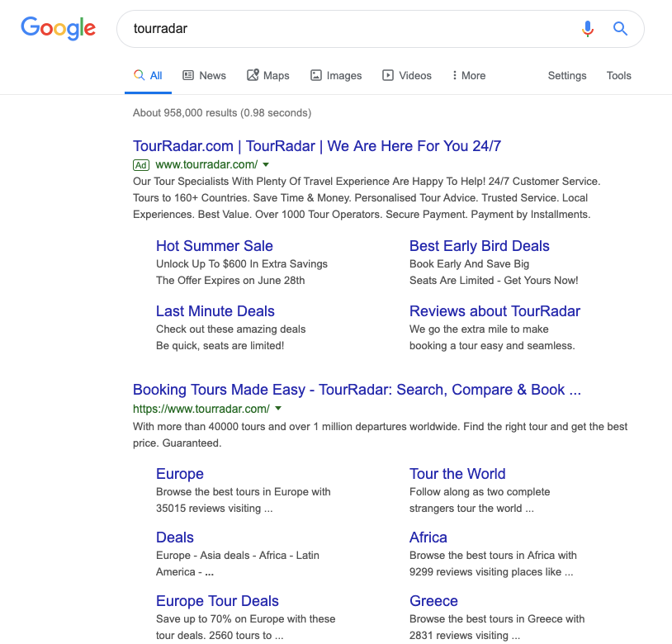
Task: Expand dropdown arrow next to https://www.tourradar.com/
Action: click(x=278, y=409)
